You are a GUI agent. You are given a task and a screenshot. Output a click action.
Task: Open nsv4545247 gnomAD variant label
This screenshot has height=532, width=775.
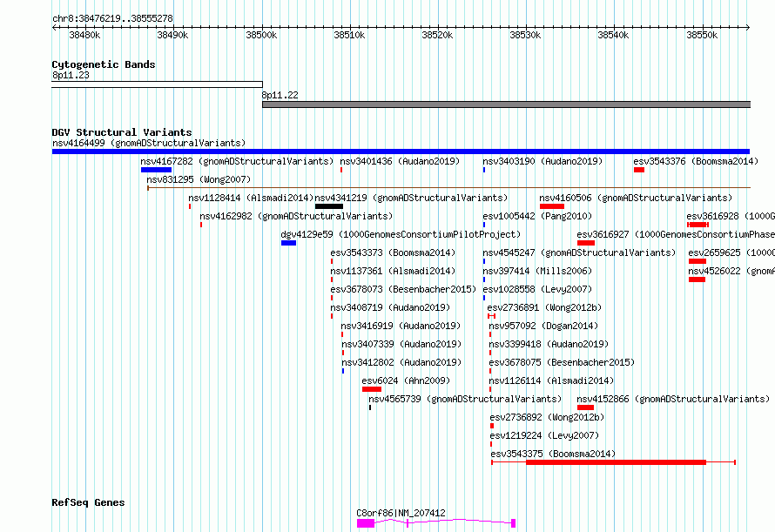tap(579, 253)
